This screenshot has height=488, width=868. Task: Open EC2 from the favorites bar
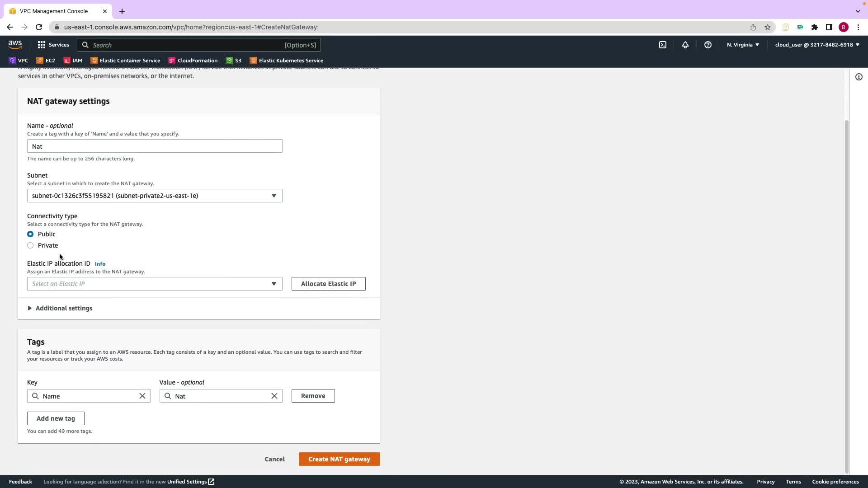pyautogui.click(x=46, y=61)
